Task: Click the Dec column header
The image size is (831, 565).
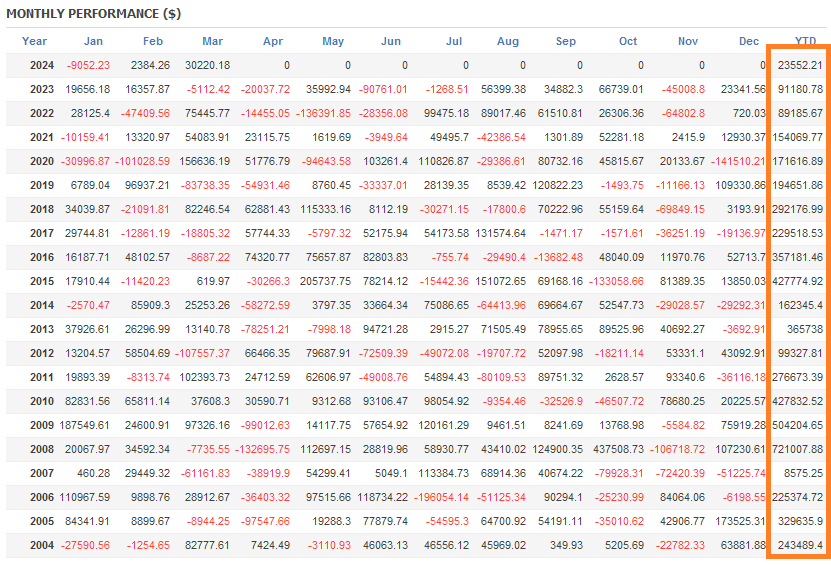Action: pos(749,41)
